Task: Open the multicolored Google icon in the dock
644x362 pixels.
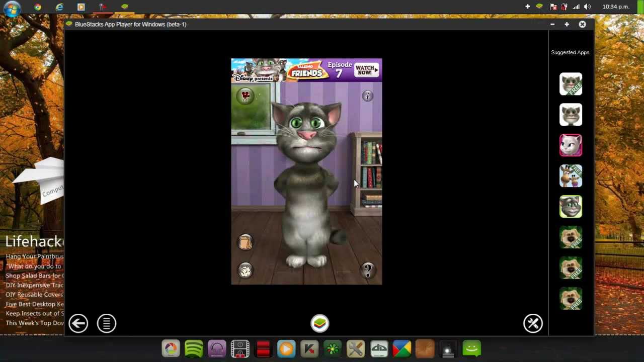Action: tap(402, 348)
